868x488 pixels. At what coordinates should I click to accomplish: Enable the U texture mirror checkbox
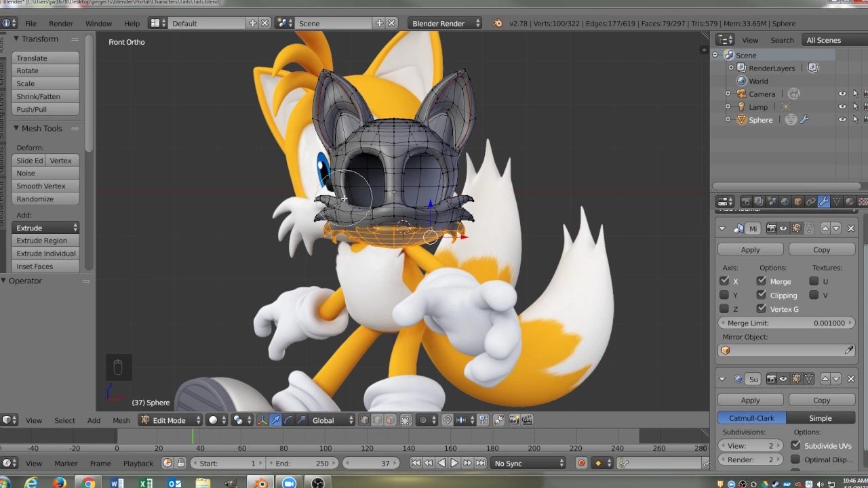(814, 281)
